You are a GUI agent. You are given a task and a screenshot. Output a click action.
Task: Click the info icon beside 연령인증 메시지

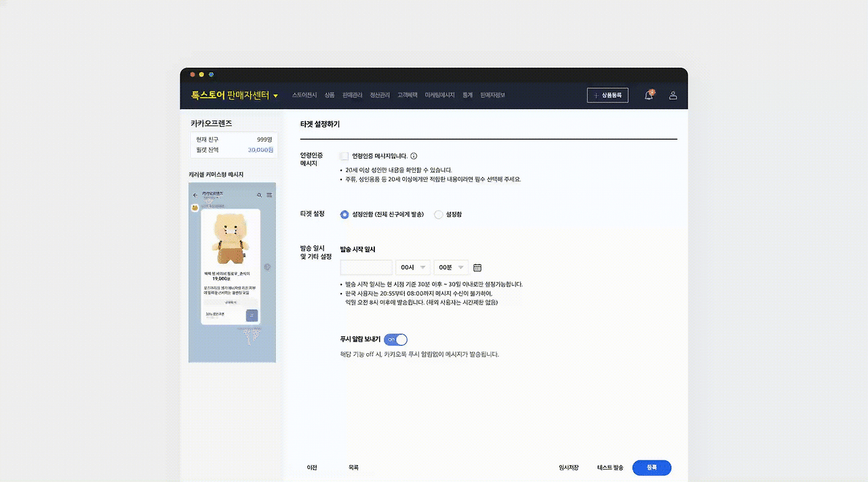point(414,155)
